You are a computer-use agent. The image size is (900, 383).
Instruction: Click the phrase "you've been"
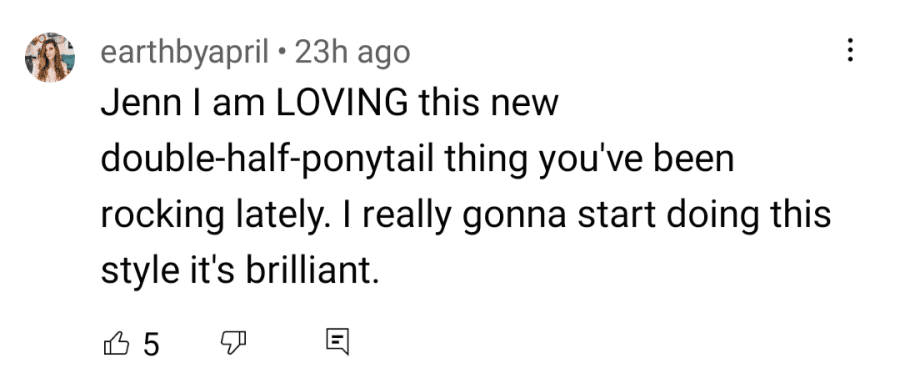(x=636, y=160)
